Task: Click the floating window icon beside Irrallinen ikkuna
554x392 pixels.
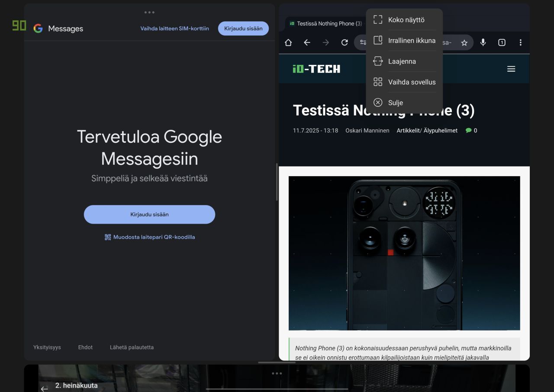Action: [378, 40]
